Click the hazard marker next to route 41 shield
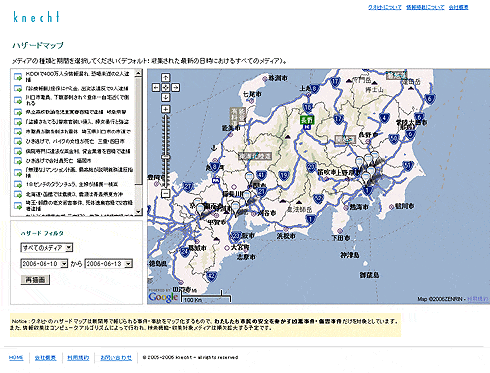 click(249, 177)
